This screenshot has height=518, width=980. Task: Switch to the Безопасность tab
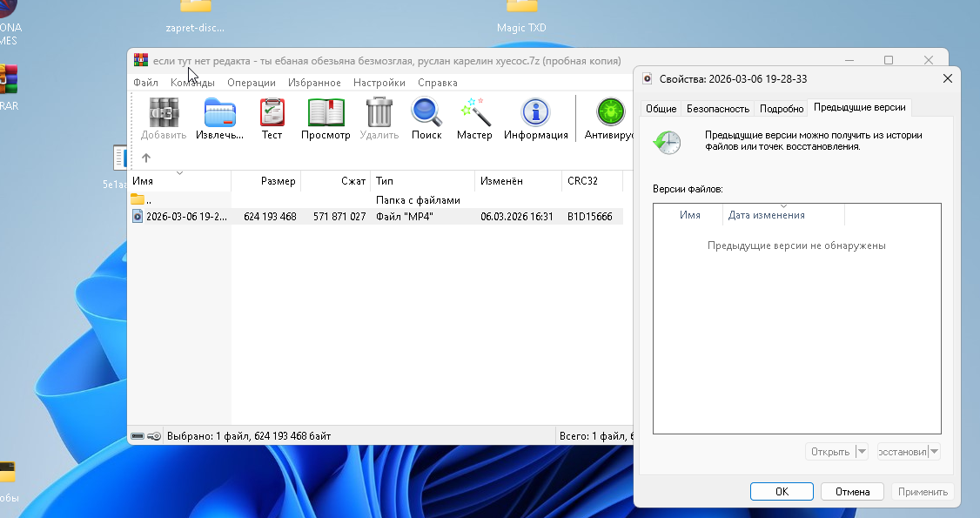pos(717,109)
